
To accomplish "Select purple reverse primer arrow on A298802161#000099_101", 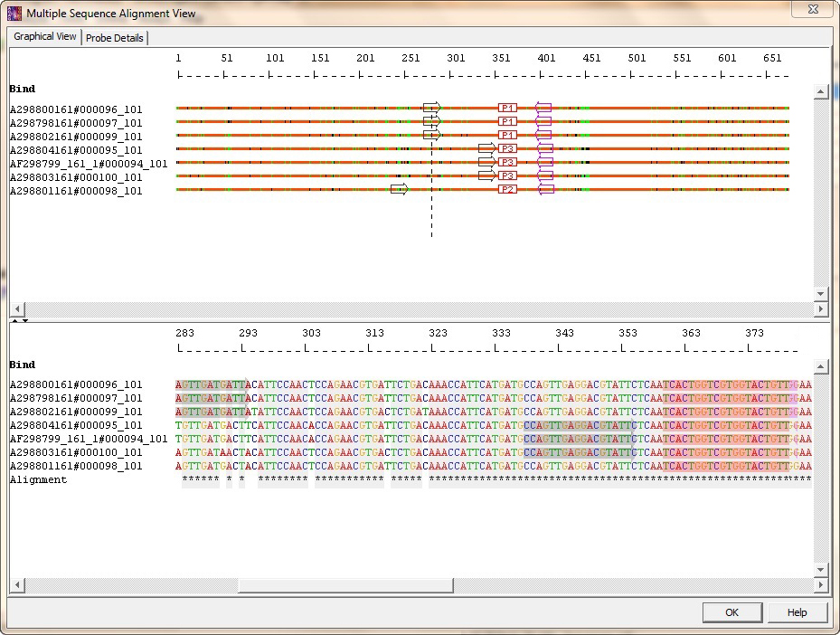I will [543, 135].
